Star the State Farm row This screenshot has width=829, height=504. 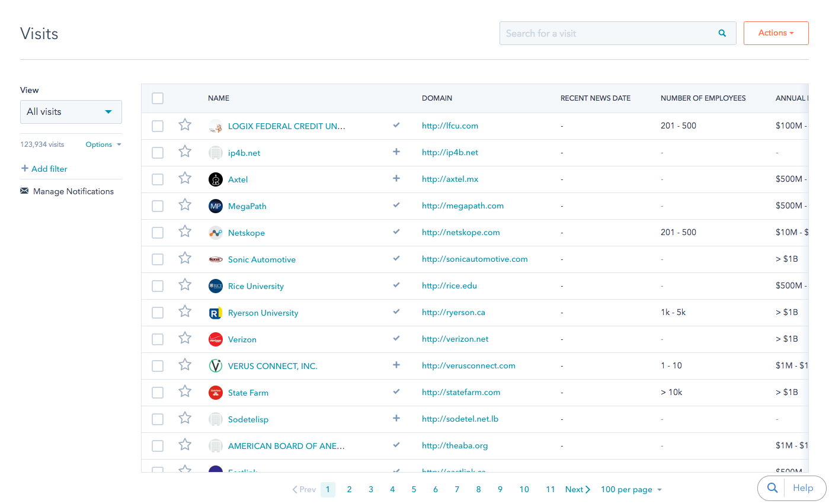tap(184, 392)
